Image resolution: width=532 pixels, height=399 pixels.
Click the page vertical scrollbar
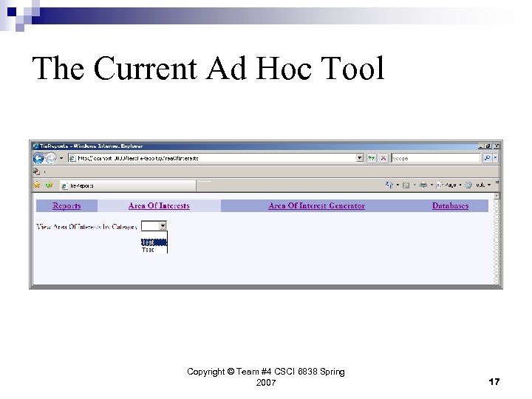(x=497, y=239)
